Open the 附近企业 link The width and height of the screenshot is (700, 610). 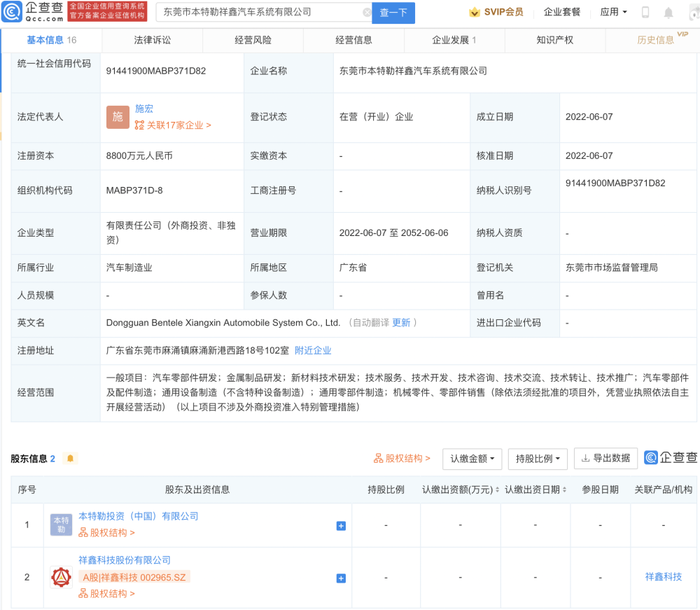point(313,351)
